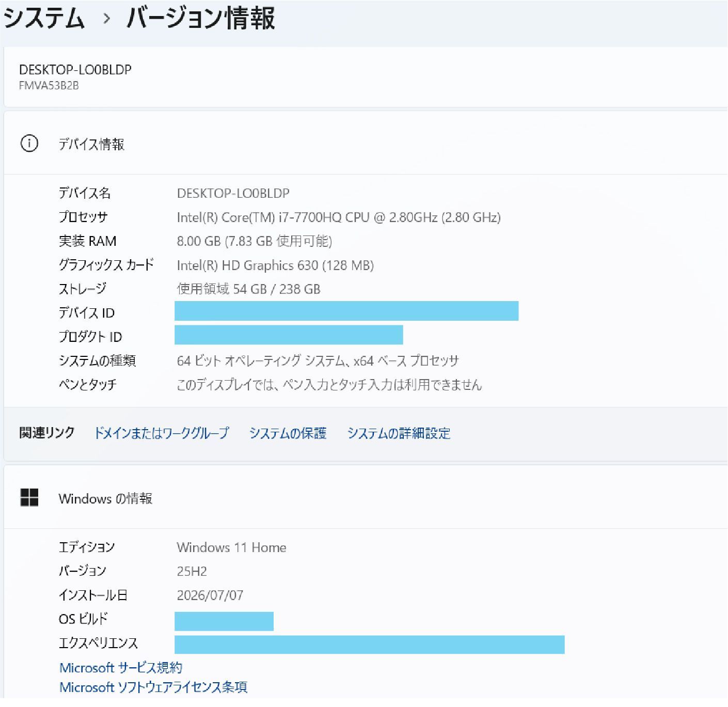Select the Windows 11 Home edition value

[x=231, y=547]
